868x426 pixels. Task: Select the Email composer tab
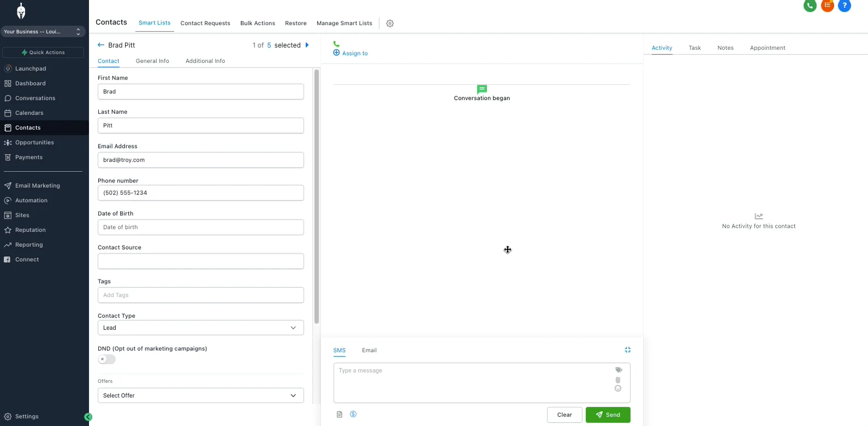click(369, 351)
